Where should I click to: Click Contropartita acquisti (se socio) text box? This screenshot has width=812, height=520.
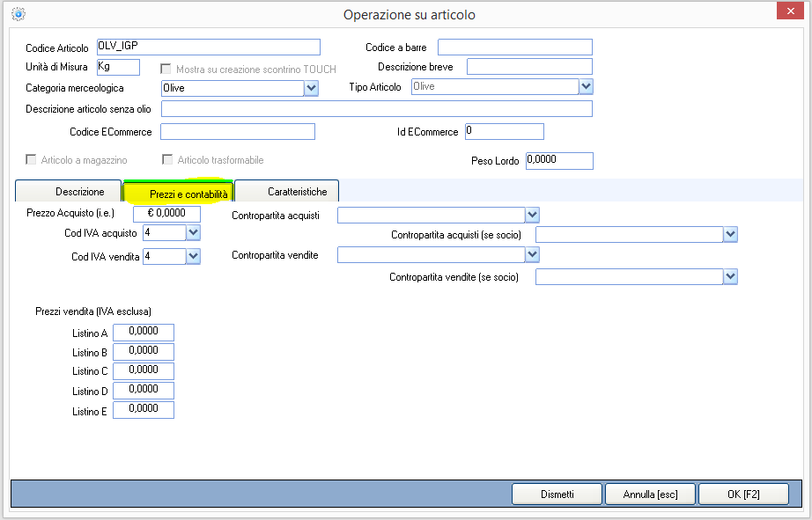(x=629, y=234)
